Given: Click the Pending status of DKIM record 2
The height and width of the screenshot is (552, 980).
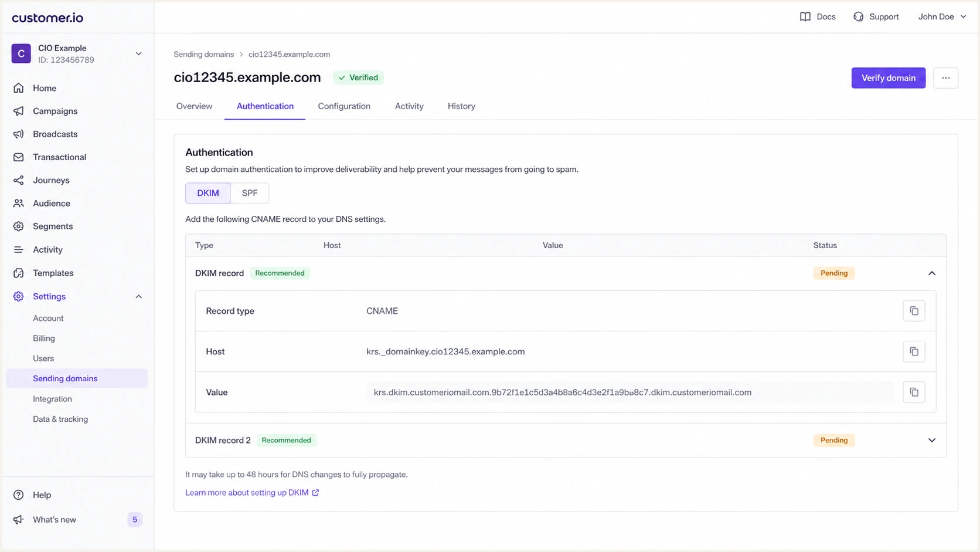Looking at the screenshot, I should 833,440.
